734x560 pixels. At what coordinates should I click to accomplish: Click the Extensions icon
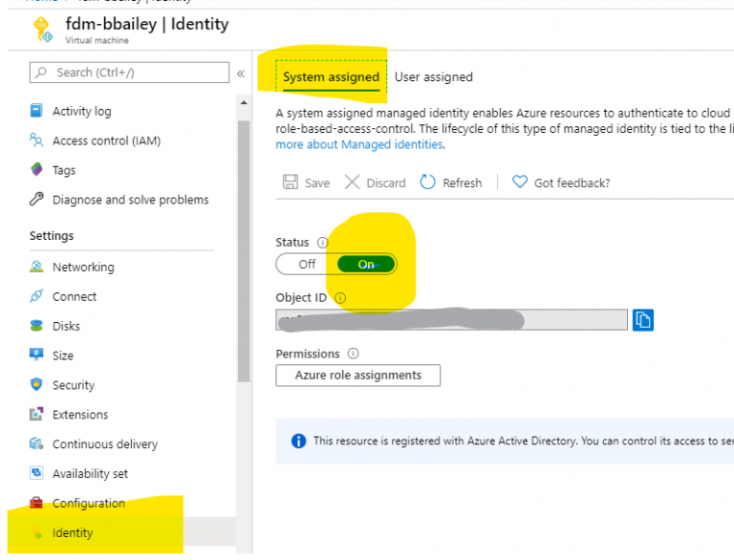(x=36, y=415)
